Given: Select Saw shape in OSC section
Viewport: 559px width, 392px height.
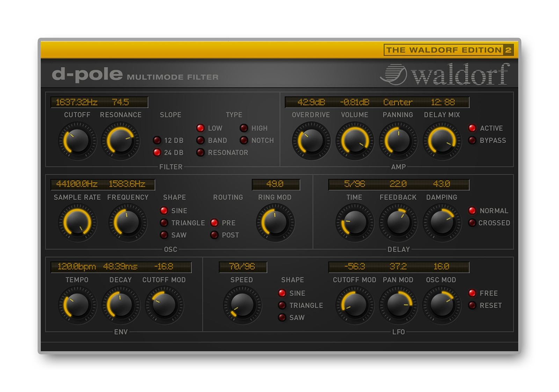Looking at the screenshot, I should pyautogui.click(x=164, y=235).
